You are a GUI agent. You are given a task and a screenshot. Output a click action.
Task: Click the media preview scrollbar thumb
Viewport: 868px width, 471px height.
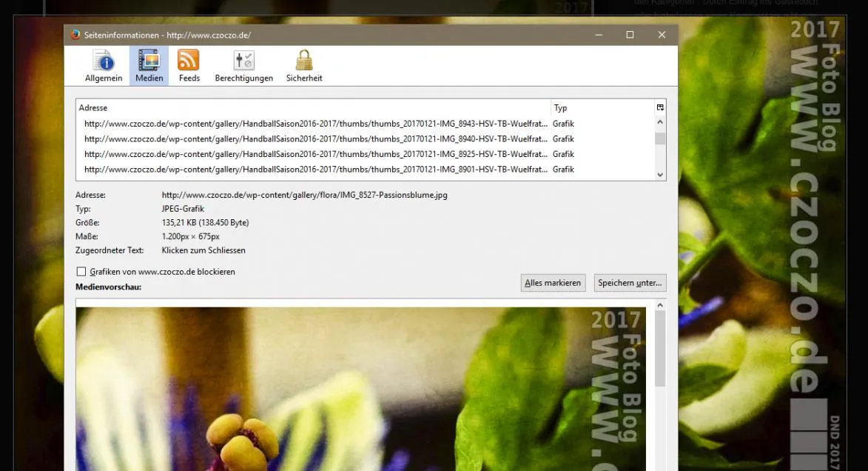click(x=660, y=348)
